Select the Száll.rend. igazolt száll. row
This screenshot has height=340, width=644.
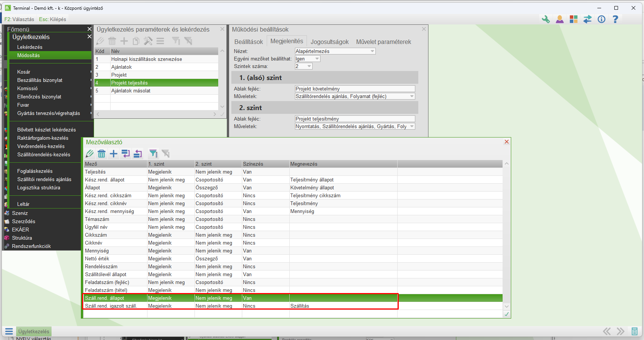point(293,306)
